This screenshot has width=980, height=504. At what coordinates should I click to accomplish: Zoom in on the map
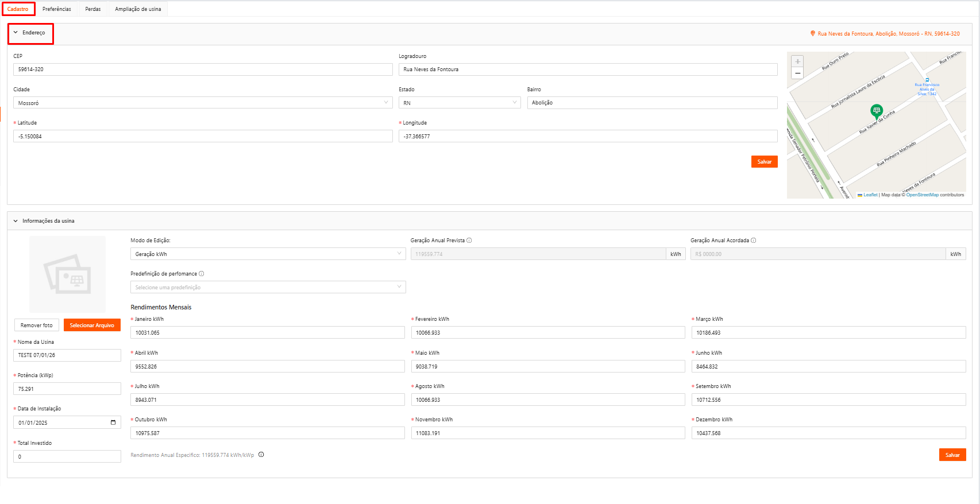click(x=797, y=61)
